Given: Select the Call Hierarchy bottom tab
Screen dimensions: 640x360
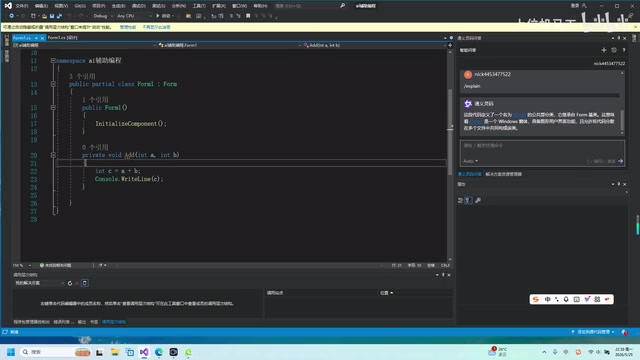Looking at the screenshot, I should click(114, 322).
